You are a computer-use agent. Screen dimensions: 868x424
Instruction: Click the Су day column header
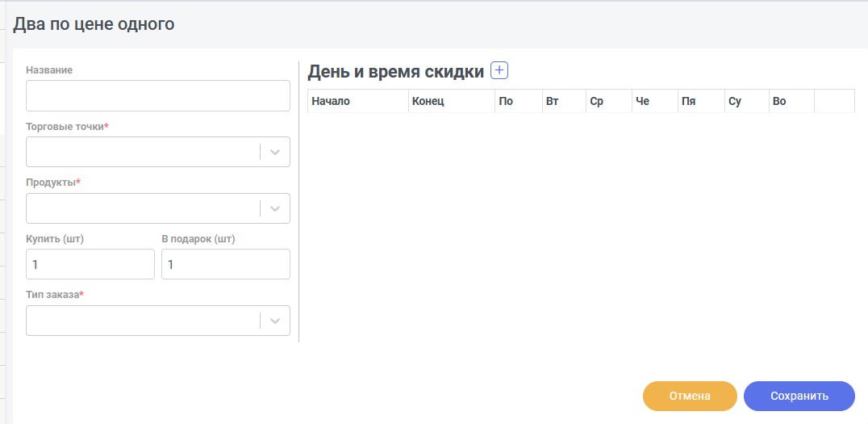[747, 102]
